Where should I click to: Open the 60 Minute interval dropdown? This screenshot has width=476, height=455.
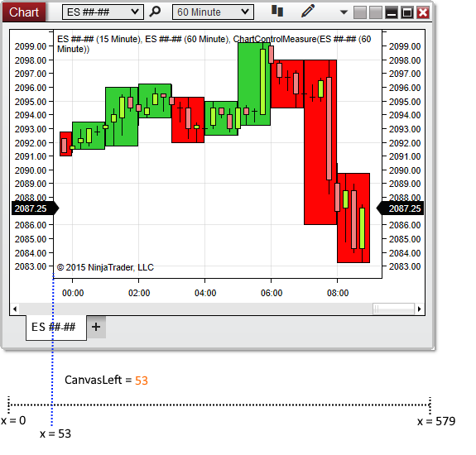click(213, 12)
